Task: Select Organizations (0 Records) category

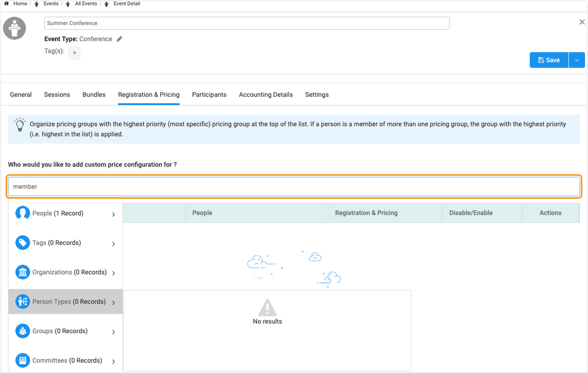Action: click(70, 272)
